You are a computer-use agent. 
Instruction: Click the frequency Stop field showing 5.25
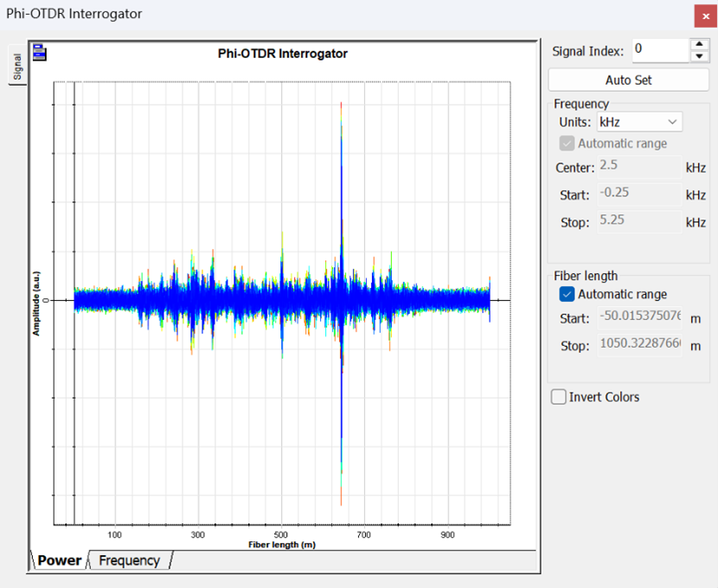click(638, 222)
